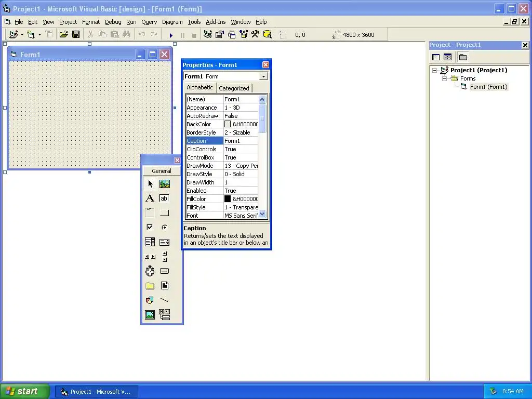The height and width of the screenshot is (399, 532).
Task: Open the Add Project dropdown arrow
Action: tap(22, 35)
